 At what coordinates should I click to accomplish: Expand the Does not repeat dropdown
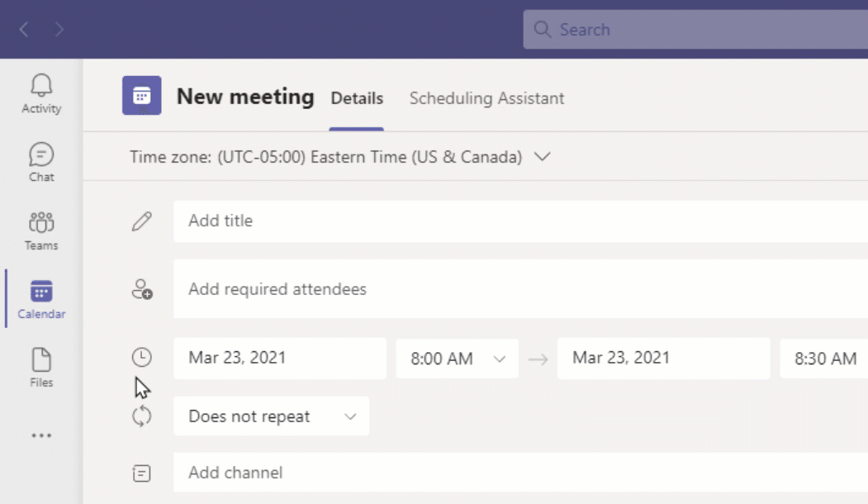click(271, 416)
